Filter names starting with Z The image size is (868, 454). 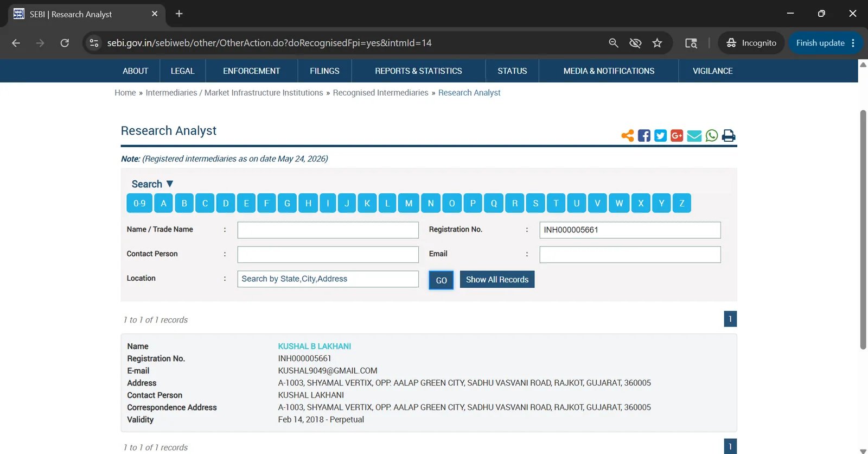[682, 203]
